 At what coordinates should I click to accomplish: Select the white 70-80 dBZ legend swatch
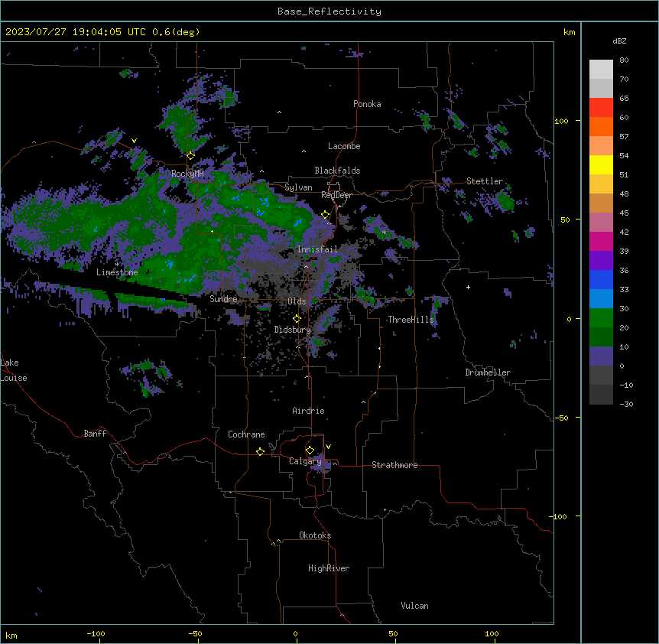(601, 70)
